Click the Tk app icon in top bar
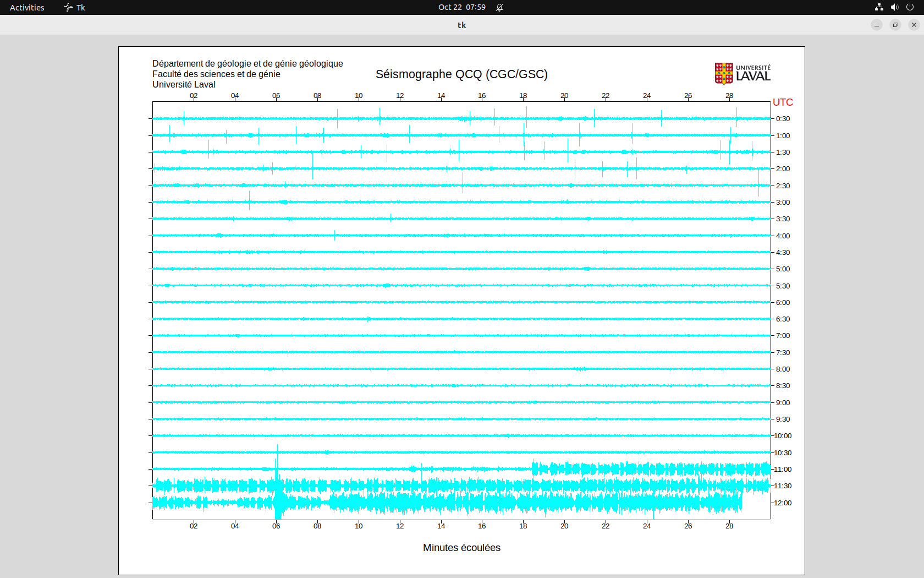 (69, 7)
